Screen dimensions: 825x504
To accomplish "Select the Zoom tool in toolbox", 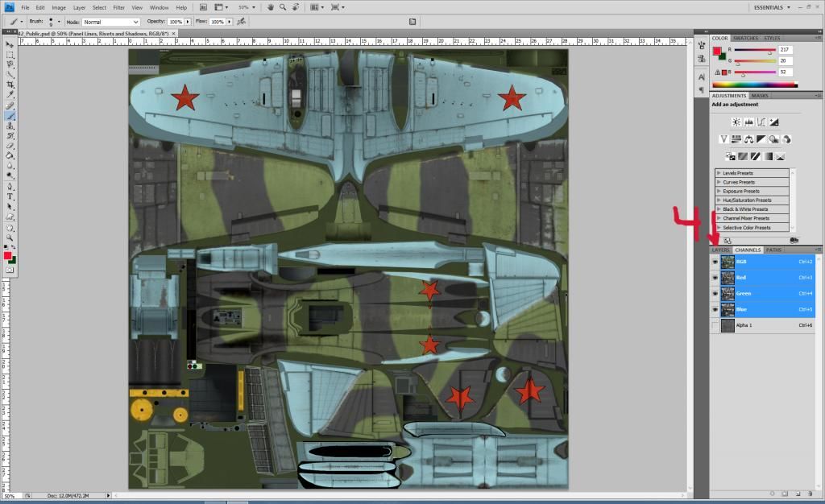I will click(10, 238).
